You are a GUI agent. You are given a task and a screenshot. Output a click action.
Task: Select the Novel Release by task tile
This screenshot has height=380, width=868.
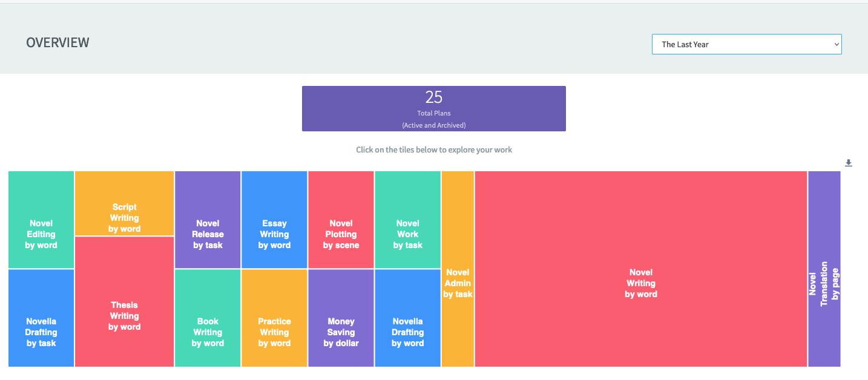[x=208, y=234]
